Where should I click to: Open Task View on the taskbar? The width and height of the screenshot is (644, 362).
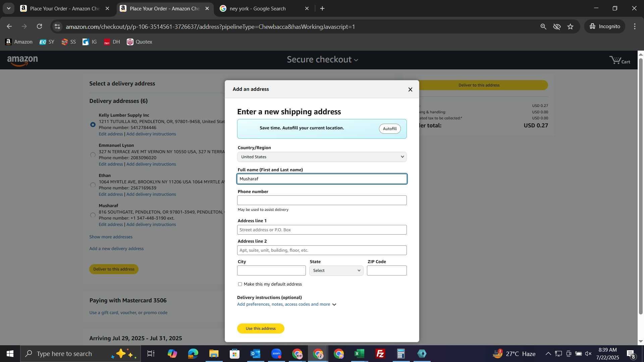(x=151, y=354)
